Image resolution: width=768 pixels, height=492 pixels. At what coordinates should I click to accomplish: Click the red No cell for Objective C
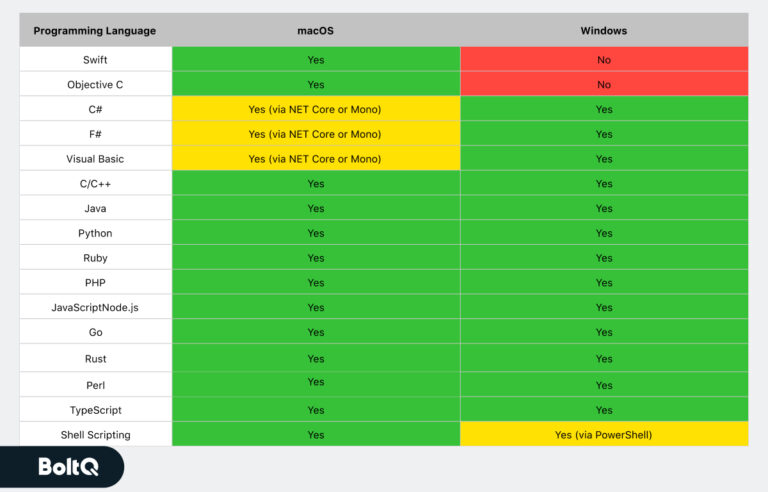[603, 85]
